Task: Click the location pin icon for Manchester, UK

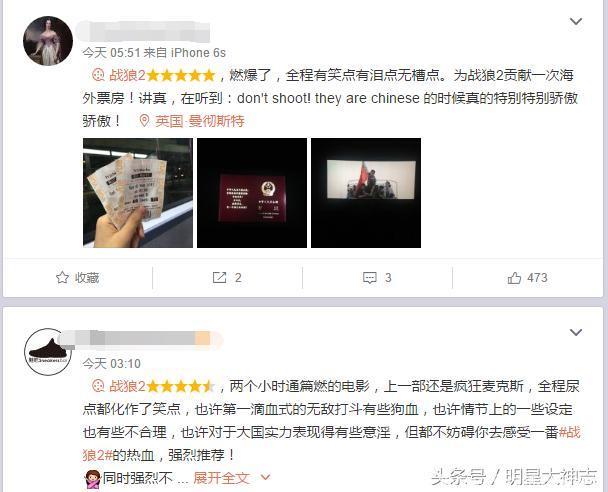Action: (144, 121)
